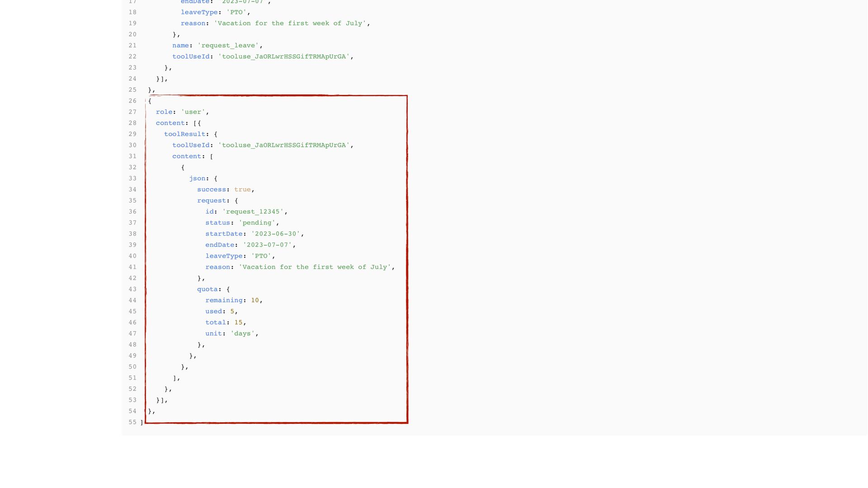This screenshot has width=868, height=488.
Task: Click the success true boolean value
Action: coord(242,189)
